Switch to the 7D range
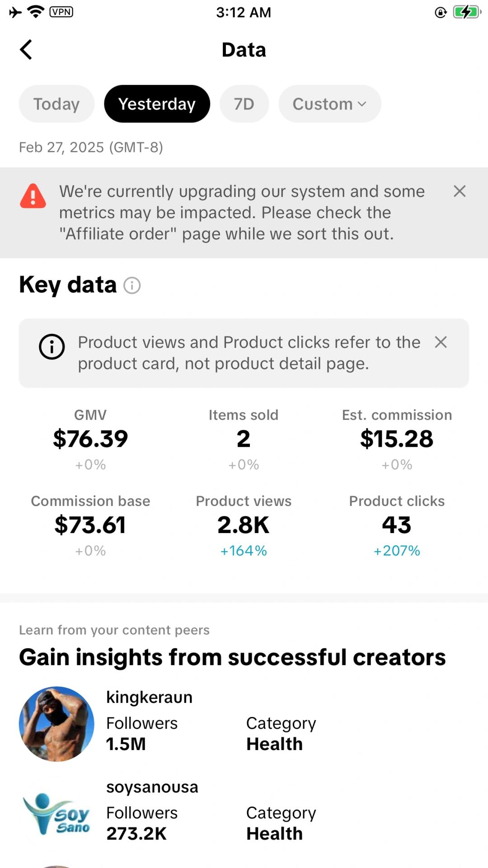The height and width of the screenshot is (868, 488). pyautogui.click(x=244, y=104)
